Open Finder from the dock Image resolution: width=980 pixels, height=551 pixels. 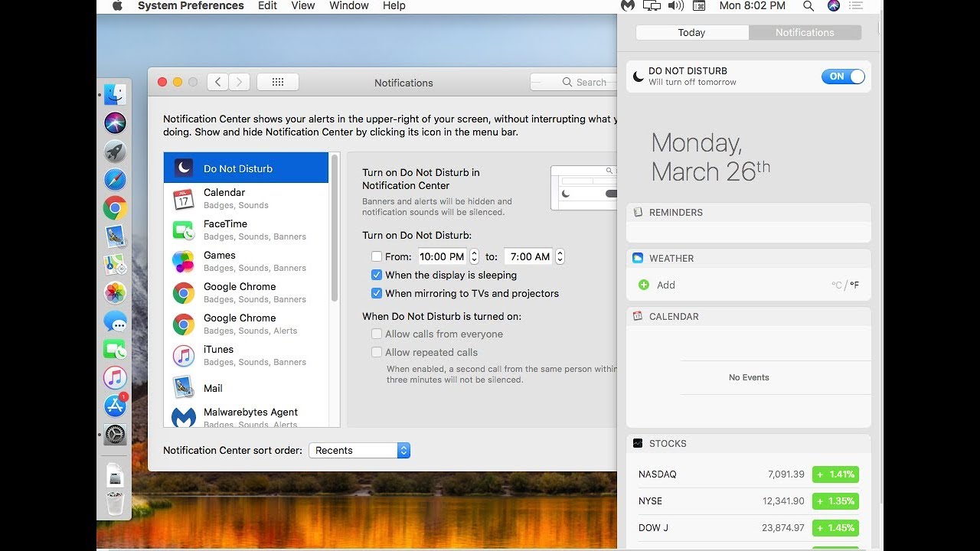point(115,95)
